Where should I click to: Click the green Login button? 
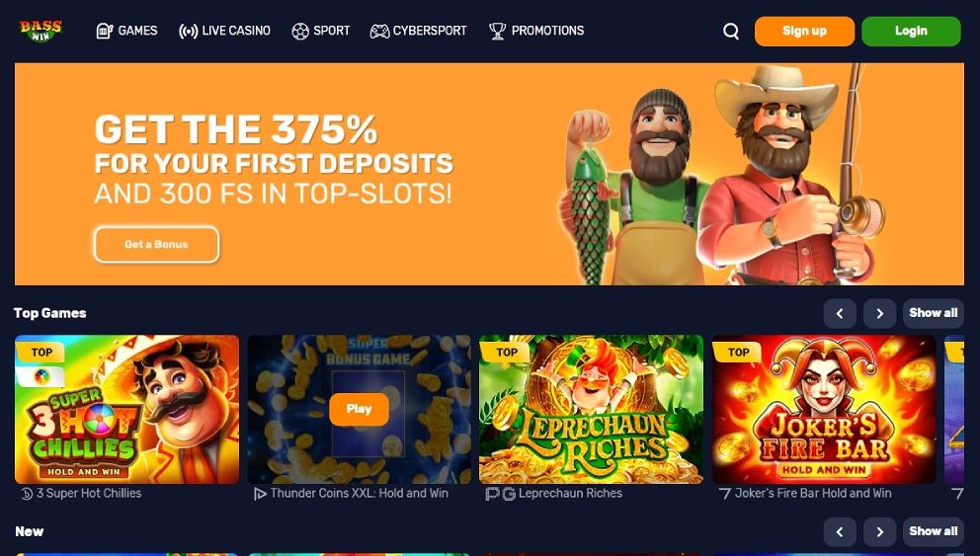tap(911, 32)
